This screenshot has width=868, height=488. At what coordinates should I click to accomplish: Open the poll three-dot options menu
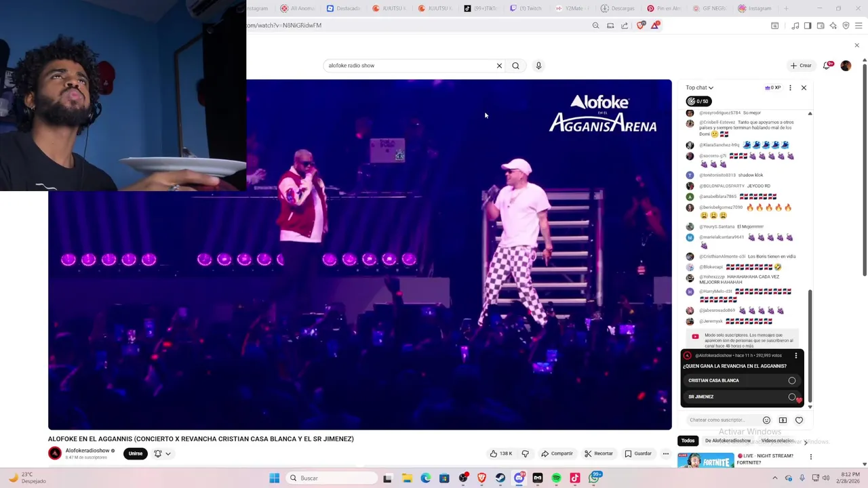[x=796, y=355]
